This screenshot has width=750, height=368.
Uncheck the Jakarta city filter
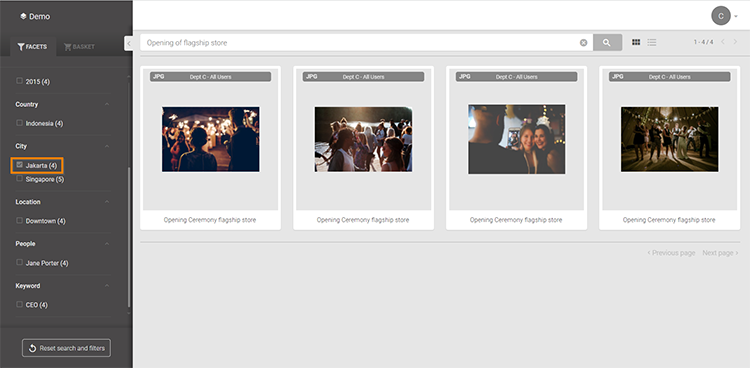click(x=20, y=165)
